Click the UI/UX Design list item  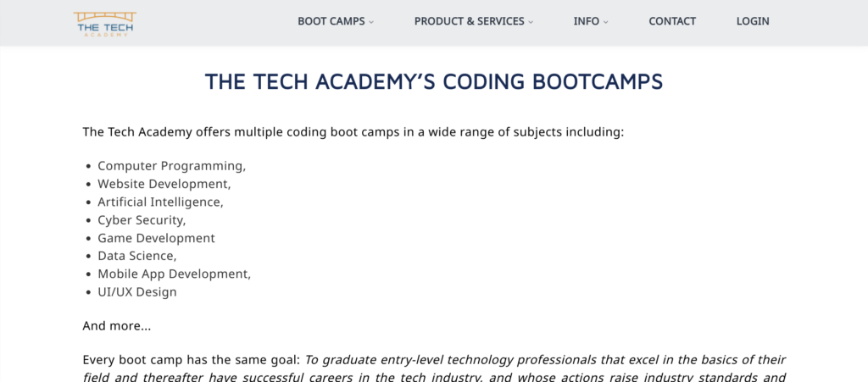pos(136,292)
